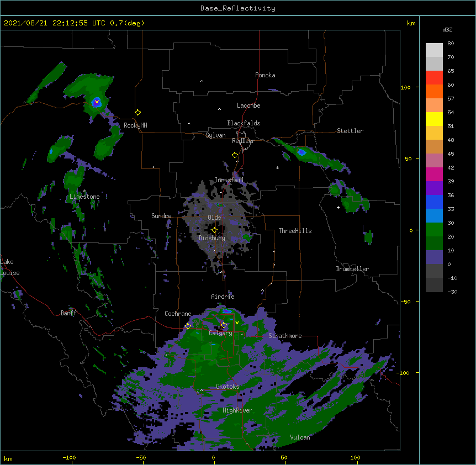
Task: Click the Sundre town label
Action: click(x=161, y=216)
